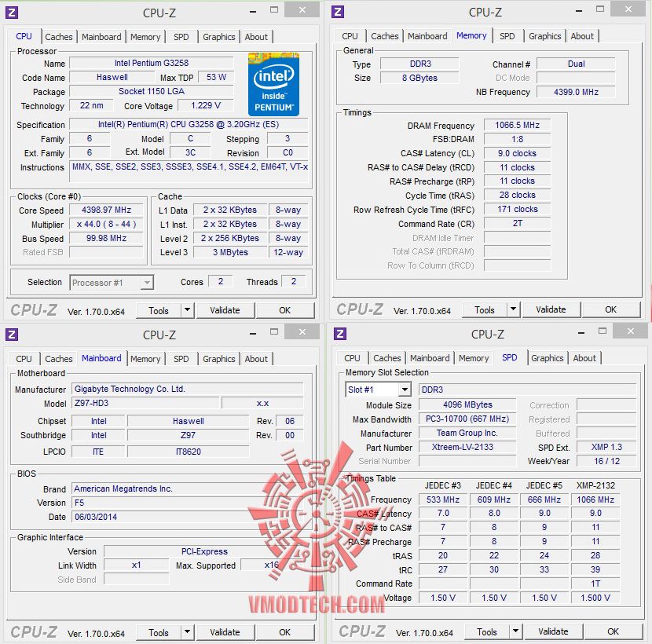
Task: Open SPD tab in the top-left CPU window
Action: [x=181, y=37]
